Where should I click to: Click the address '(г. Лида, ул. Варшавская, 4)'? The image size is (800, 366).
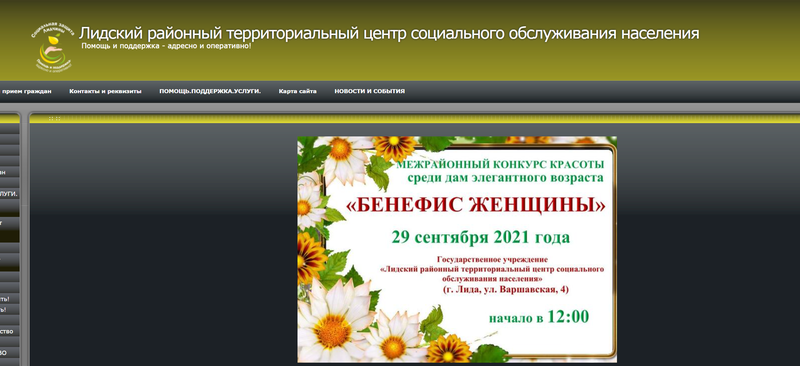coord(505,289)
